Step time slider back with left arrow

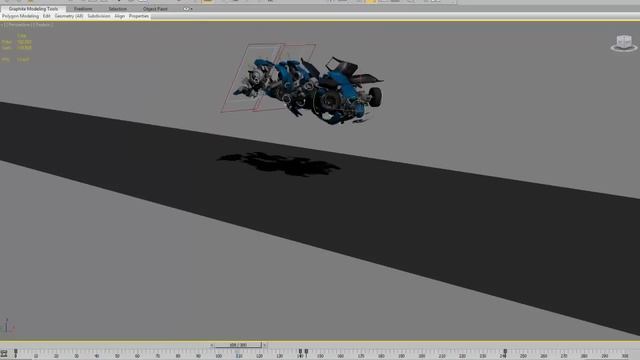pos(212,345)
